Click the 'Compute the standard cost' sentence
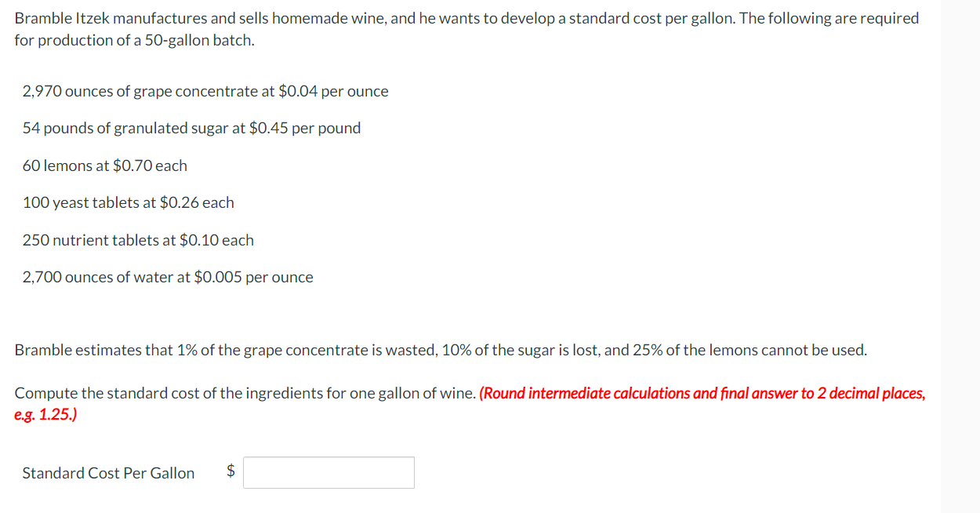 (245, 393)
